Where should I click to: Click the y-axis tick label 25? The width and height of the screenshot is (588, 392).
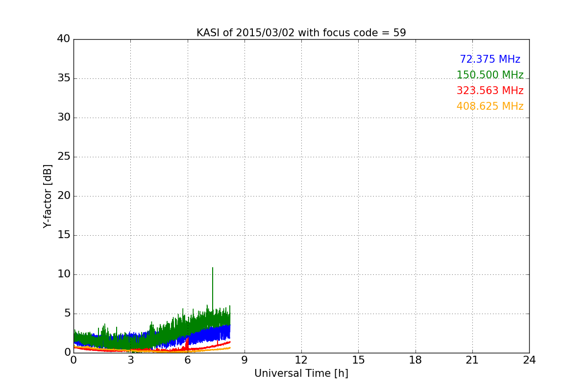[x=64, y=157]
